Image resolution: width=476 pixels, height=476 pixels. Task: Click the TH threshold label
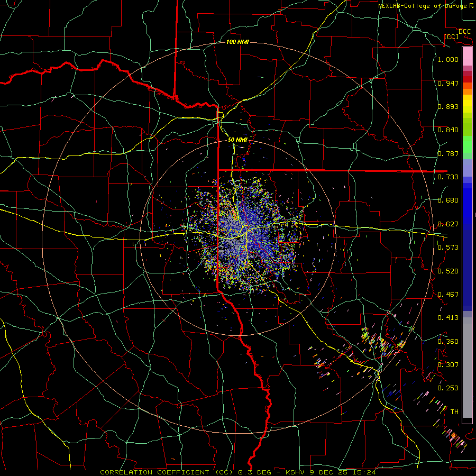[454, 412]
